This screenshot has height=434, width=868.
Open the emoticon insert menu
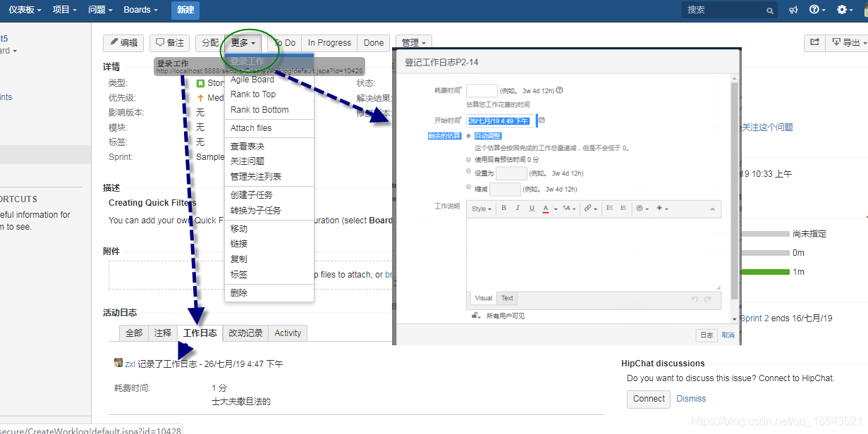[x=642, y=209]
